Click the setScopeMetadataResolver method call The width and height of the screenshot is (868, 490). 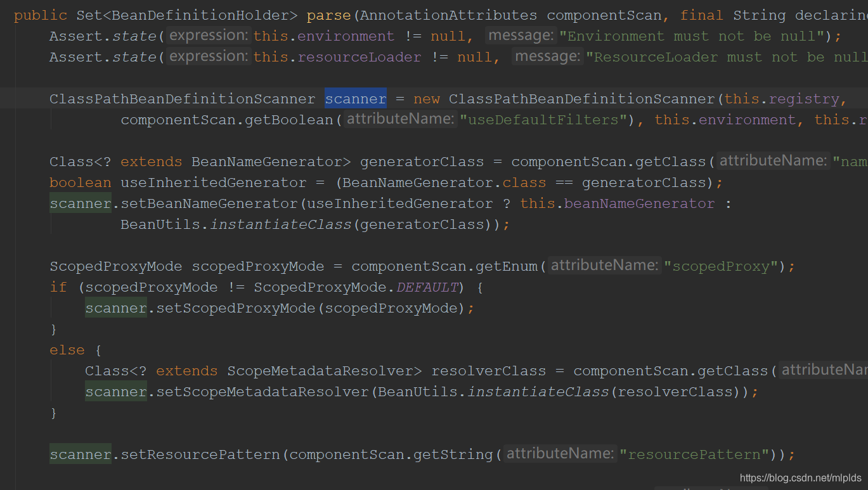tap(262, 392)
